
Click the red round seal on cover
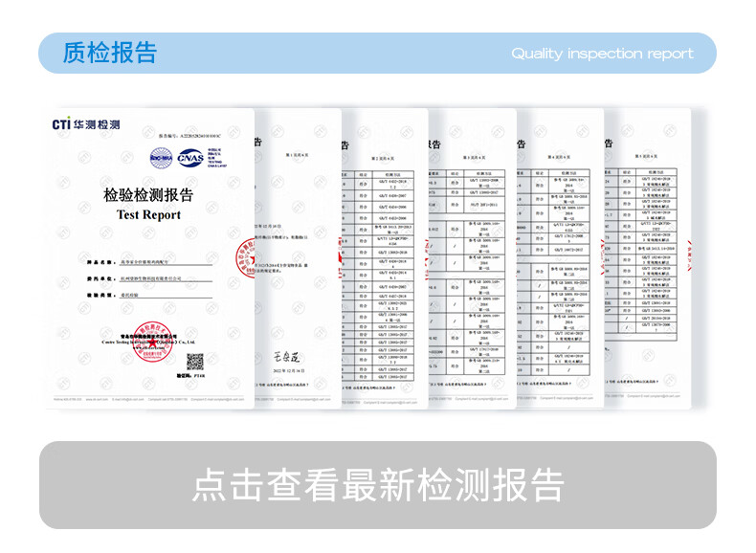tap(152, 342)
